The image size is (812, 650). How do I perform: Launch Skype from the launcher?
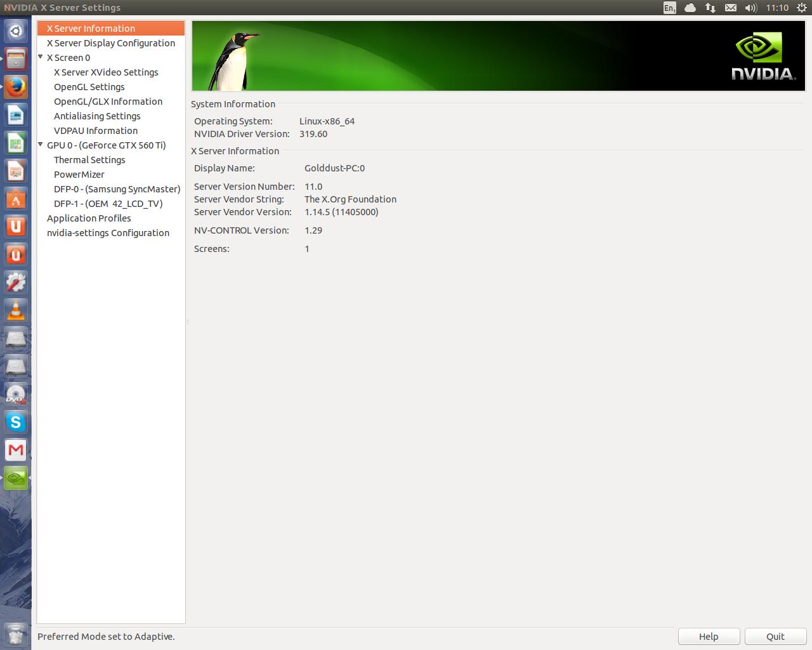pos(16,423)
